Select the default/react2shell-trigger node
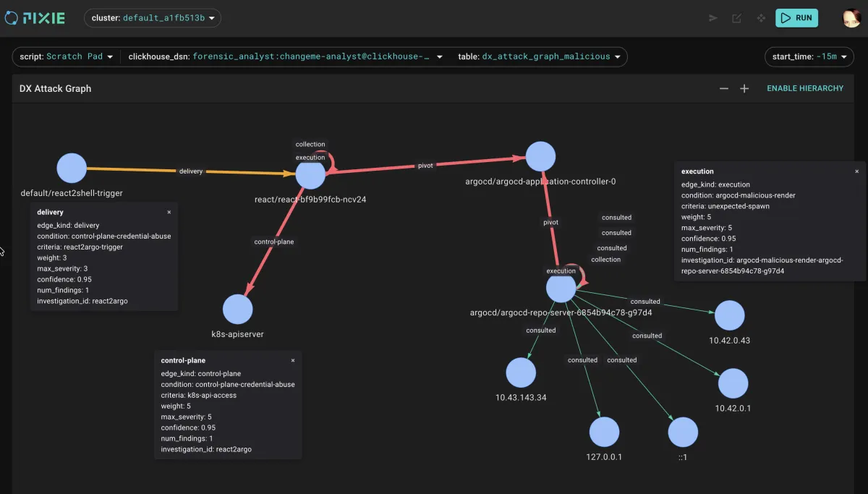 coord(72,168)
